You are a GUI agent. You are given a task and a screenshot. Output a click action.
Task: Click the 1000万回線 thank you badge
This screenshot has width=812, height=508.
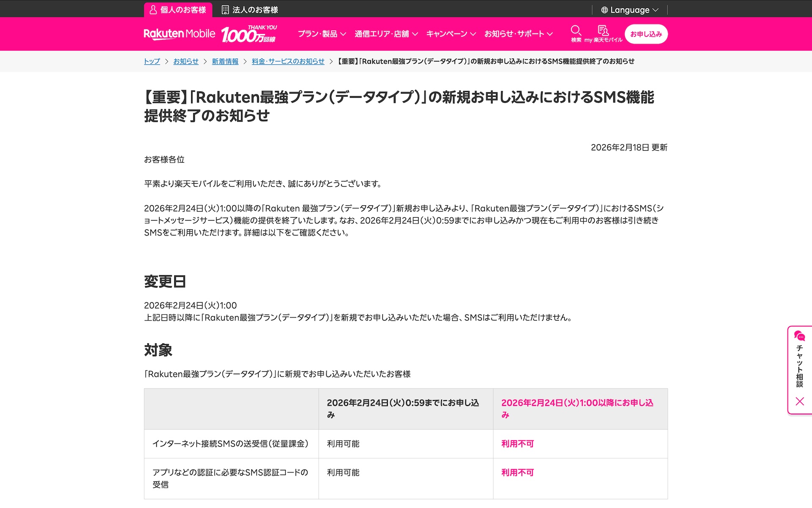249,34
